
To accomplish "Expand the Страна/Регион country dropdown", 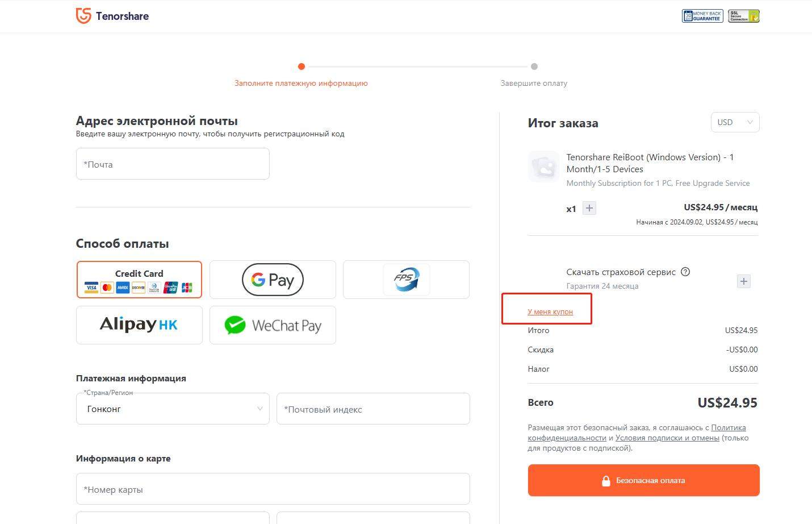I will click(x=173, y=409).
